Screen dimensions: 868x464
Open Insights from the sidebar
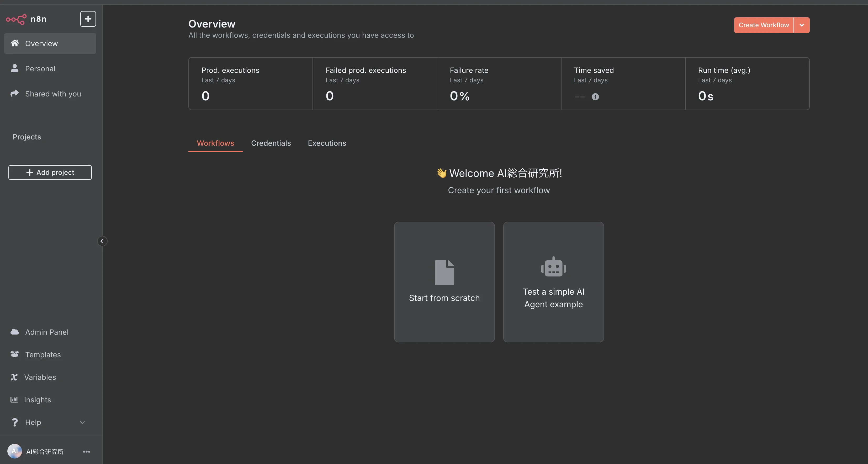point(50,400)
